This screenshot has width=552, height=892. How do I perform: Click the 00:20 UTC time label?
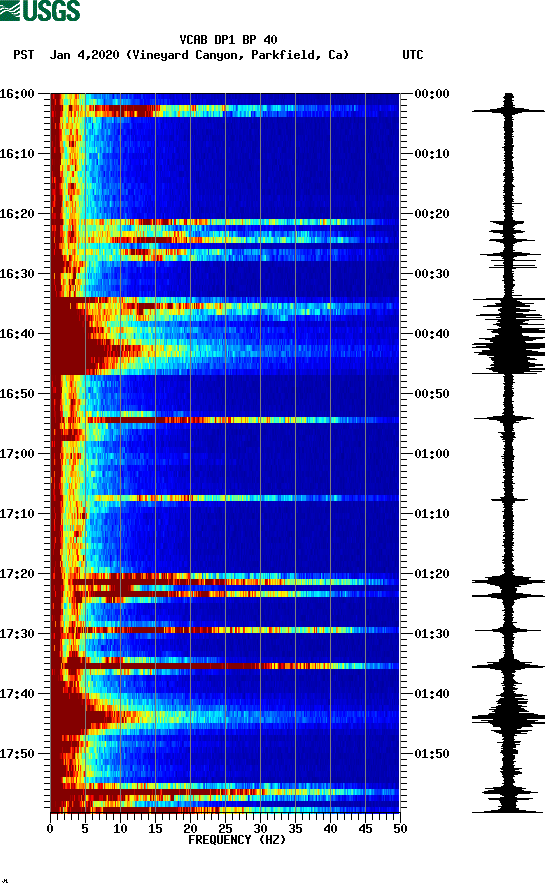click(x=432, y=213)
